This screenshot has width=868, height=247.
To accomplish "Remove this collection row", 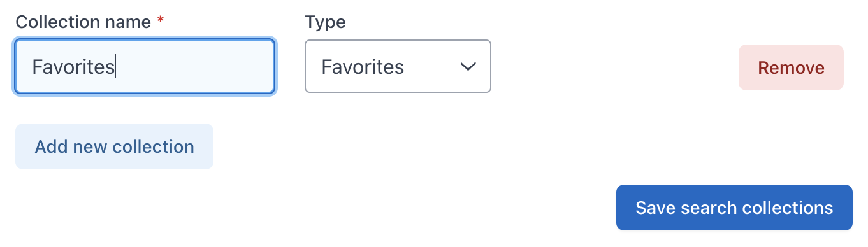I will click(x=791, y=67).
